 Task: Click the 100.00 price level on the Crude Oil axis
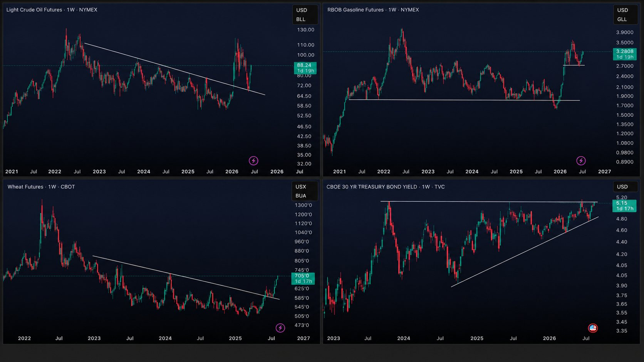pos(305,55)
